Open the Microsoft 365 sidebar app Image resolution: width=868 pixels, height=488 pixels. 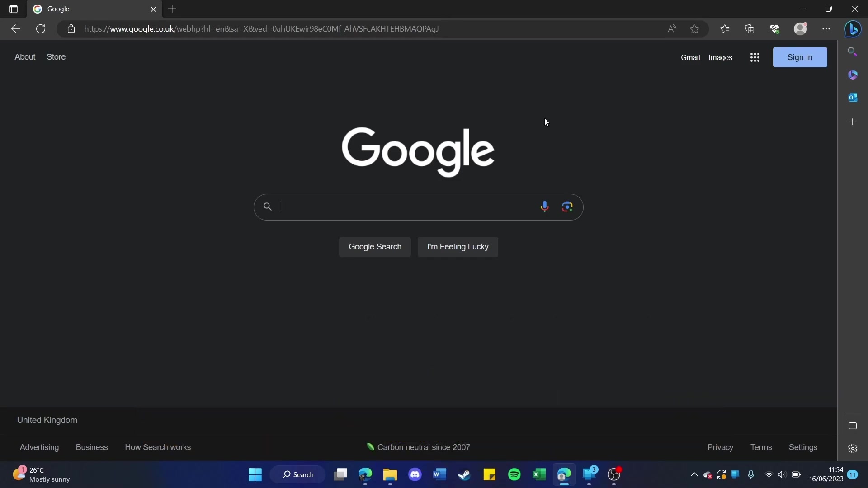tap(853, 75)
